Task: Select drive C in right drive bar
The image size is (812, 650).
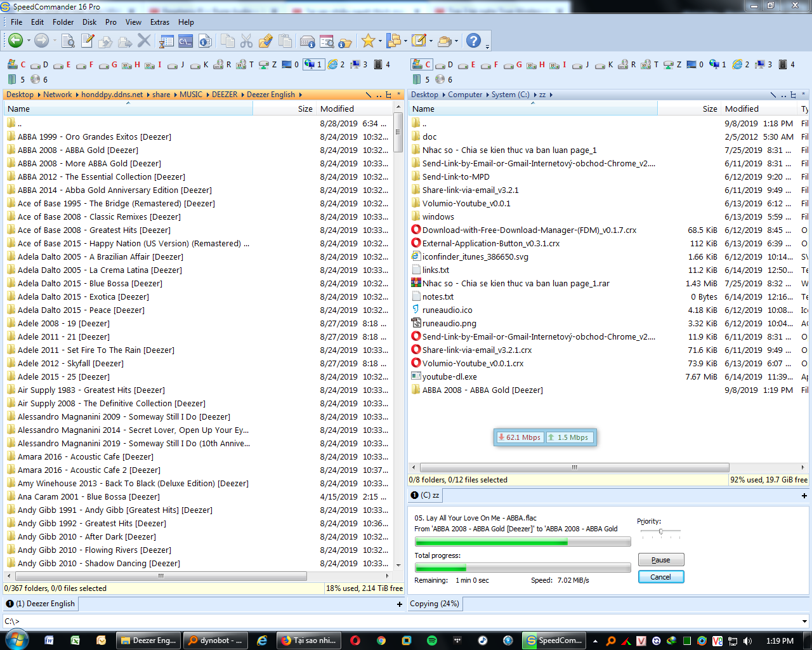Action: (422, 64)
